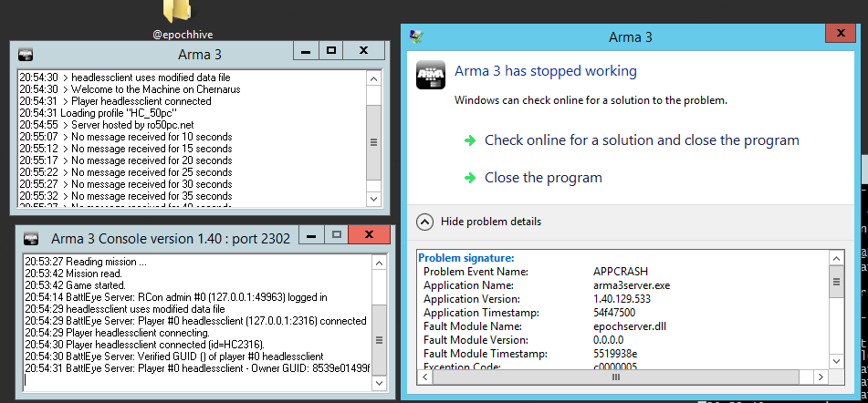
Task: Close the Arma 3 Console version 1.40 window
Action: click(370, 235)
